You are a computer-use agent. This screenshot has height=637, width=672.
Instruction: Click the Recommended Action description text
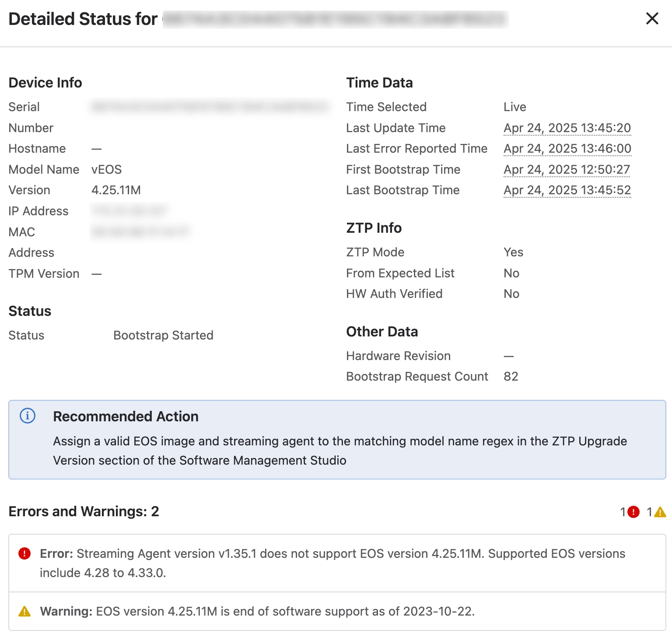coord(339,451)
